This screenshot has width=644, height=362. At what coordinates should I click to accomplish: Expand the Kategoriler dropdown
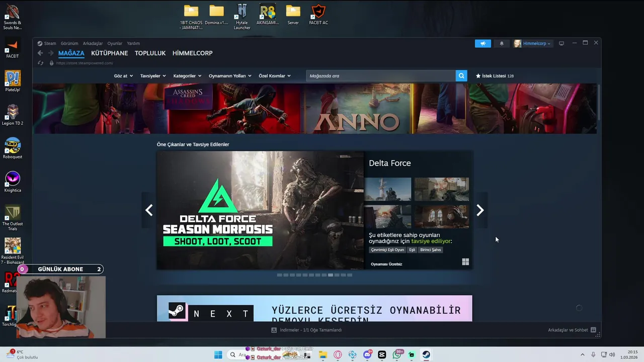187,76
